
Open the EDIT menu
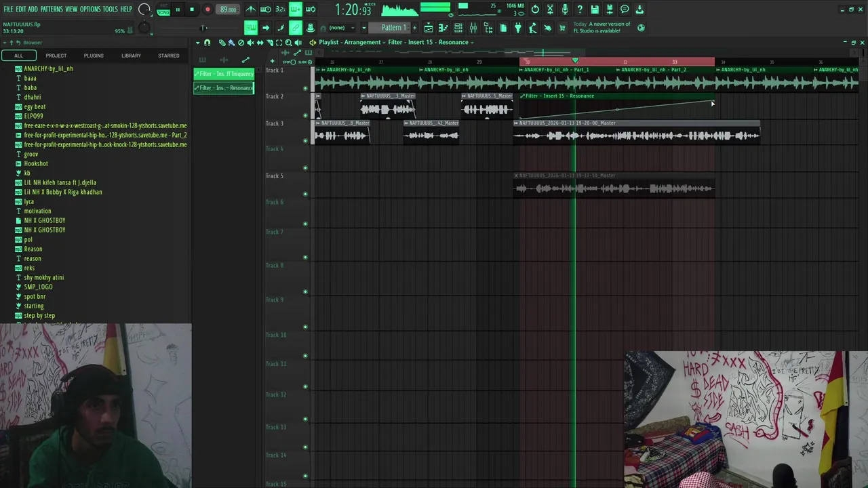click(20, 9)
